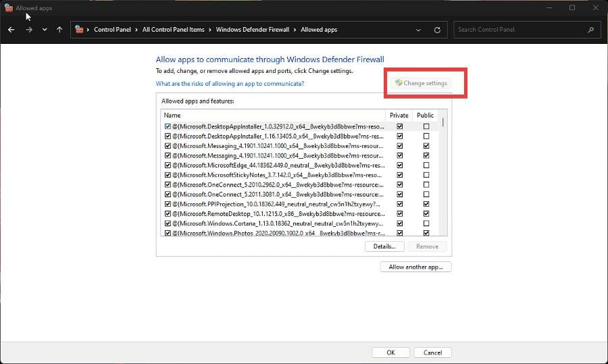The width and height of the screenshot is (608, 364).
Task: Click the allowed apps list scrollbar thumb
Action: (x=442, y=122)
